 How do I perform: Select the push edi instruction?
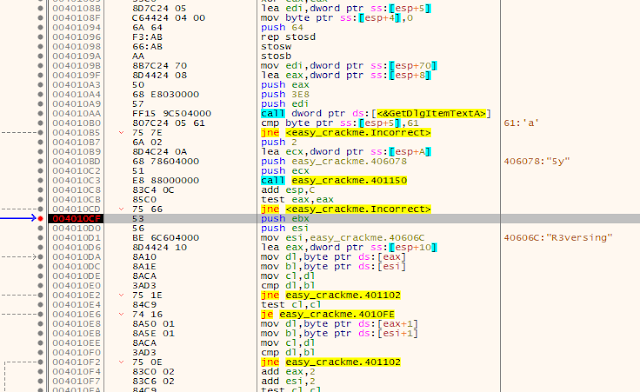point(285,104)
